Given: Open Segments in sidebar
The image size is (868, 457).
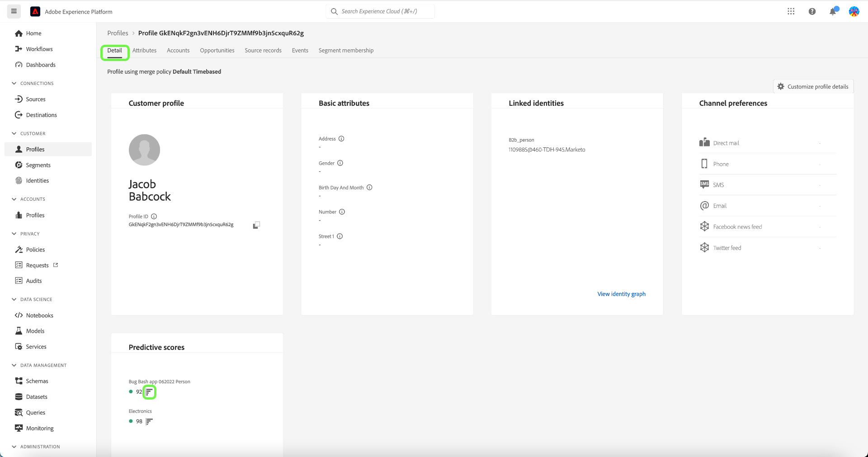Looking at the screenshot, I should point(48,165).
